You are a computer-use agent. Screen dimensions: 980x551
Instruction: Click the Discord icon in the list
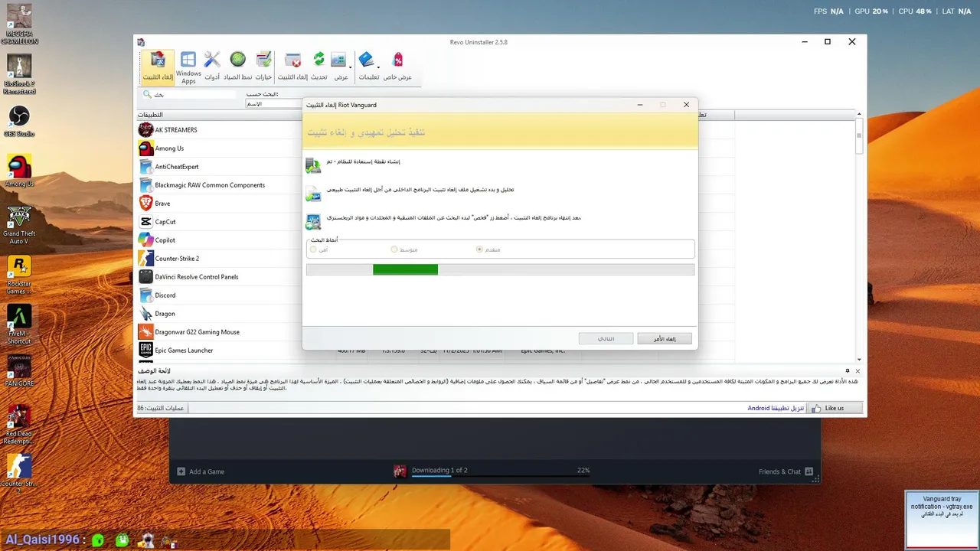point(145,295)
